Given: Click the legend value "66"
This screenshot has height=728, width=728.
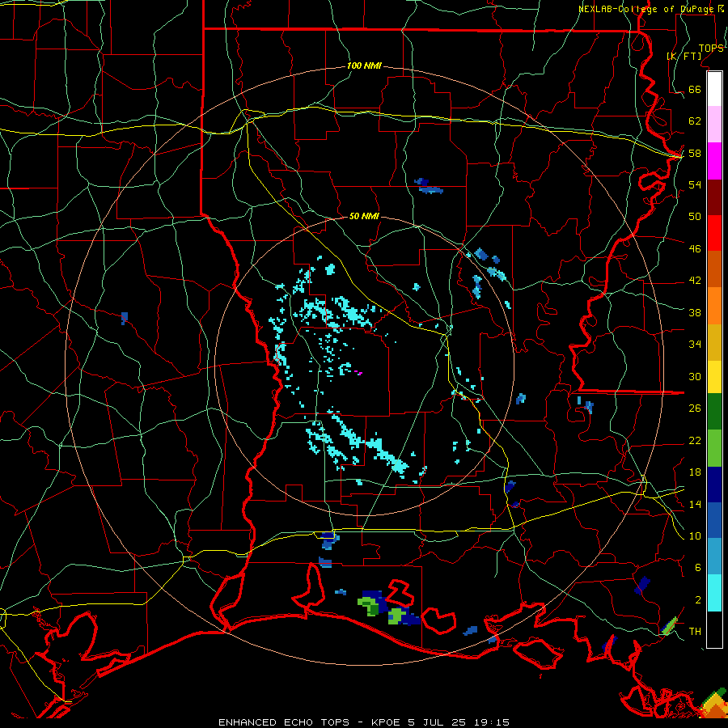Looking at the screenshot, I should 695,90.
